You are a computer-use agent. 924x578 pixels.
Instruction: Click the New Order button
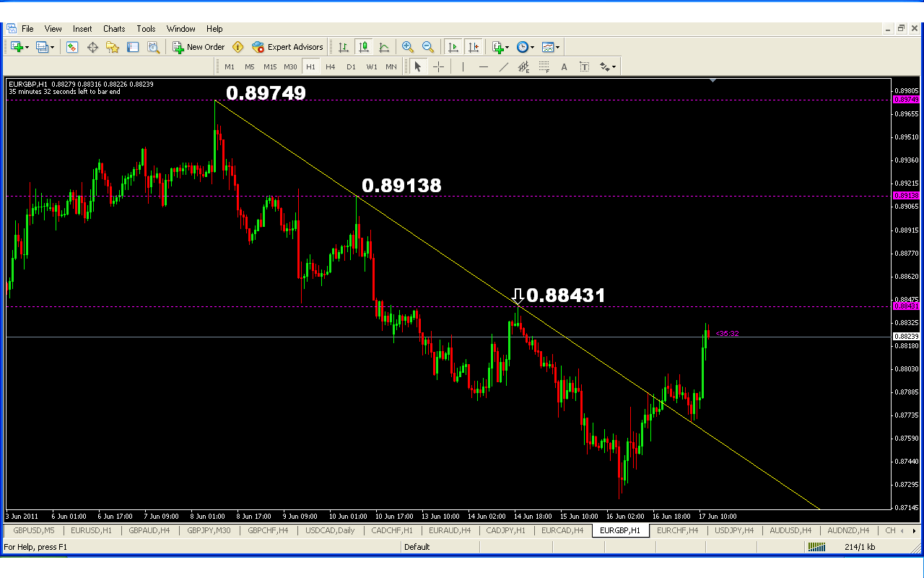tap(199, 47)
